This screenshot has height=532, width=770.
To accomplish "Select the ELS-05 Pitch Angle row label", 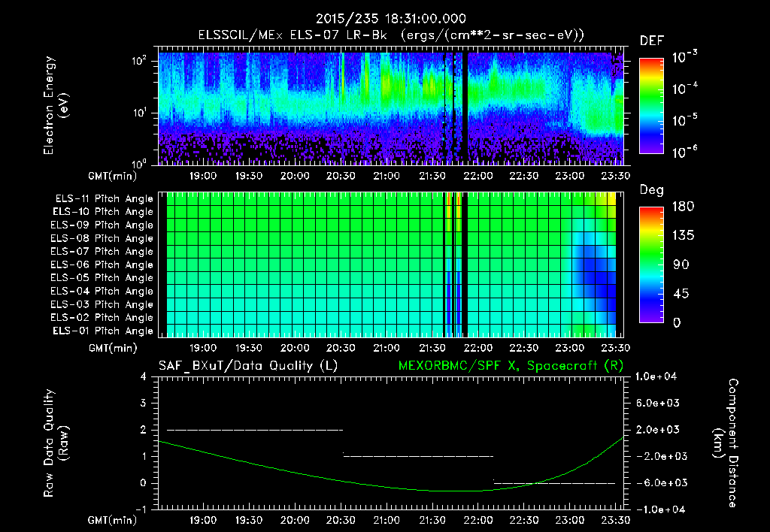I will tap(102, 278).
